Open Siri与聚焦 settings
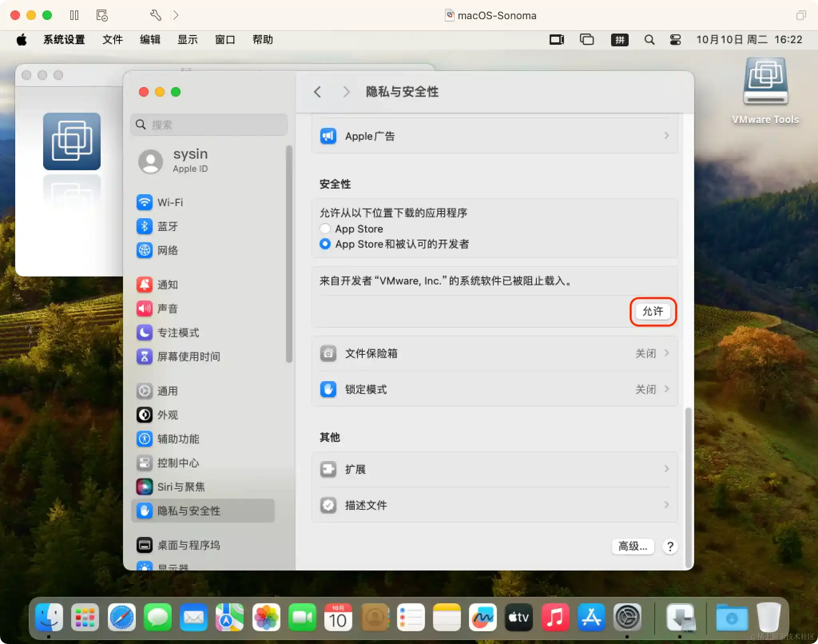The width and height of the screenshot is (818, 644). pyautogui.click(x=181, y=487)
